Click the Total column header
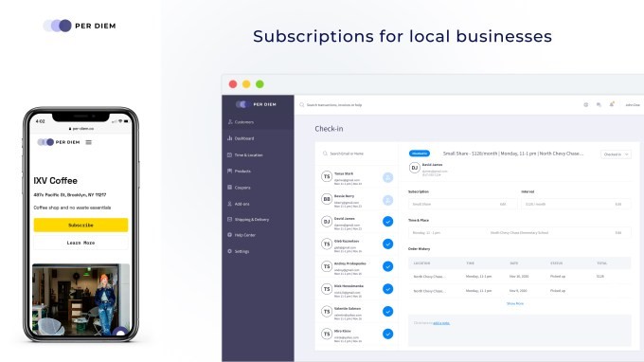644x362 pixels. coord(602,263)
